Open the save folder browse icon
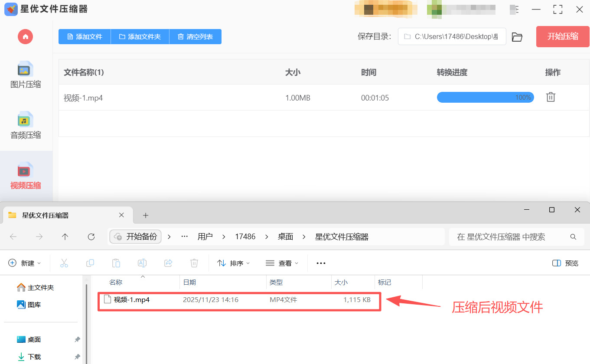Viewport: 590px width, 364px height. pos(517,37)
